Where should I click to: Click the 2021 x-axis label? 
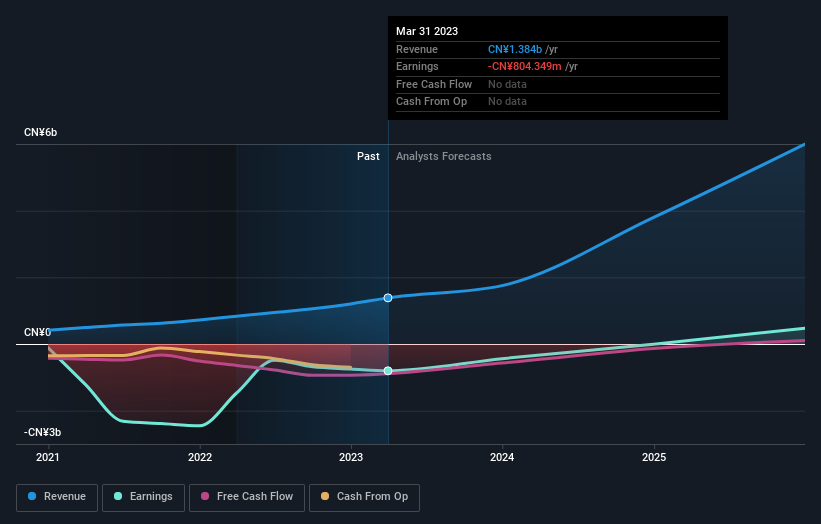tap(48, 458)
